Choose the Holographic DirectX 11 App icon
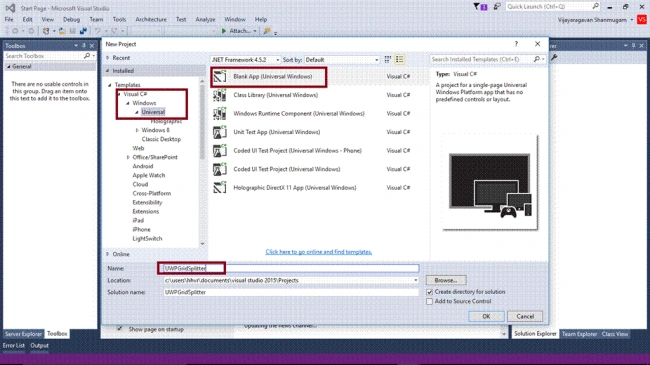 (220, 188)
